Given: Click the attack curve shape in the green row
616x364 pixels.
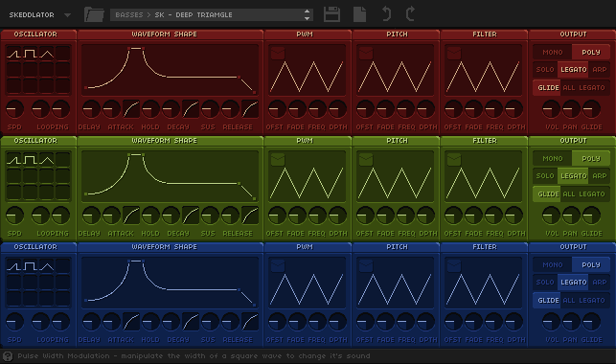Looking at the screenshot, I should (131, 216).
